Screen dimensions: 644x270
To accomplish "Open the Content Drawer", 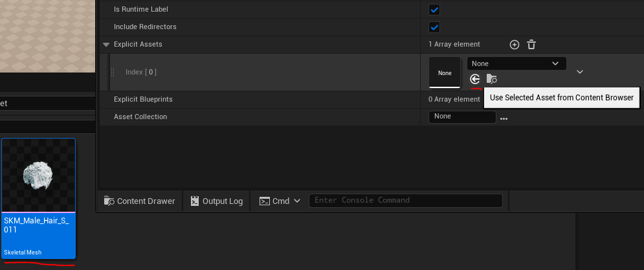I will tap(140, 201).
